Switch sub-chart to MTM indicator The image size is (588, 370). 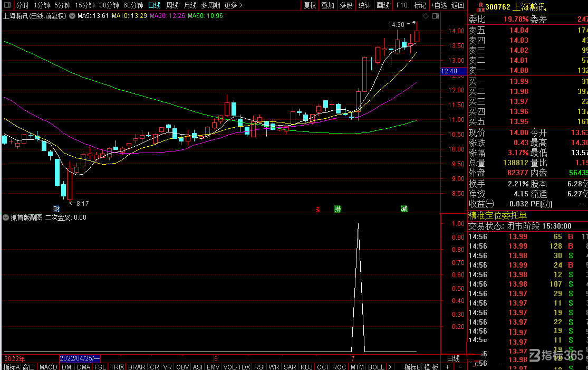[x=357, y=367]
